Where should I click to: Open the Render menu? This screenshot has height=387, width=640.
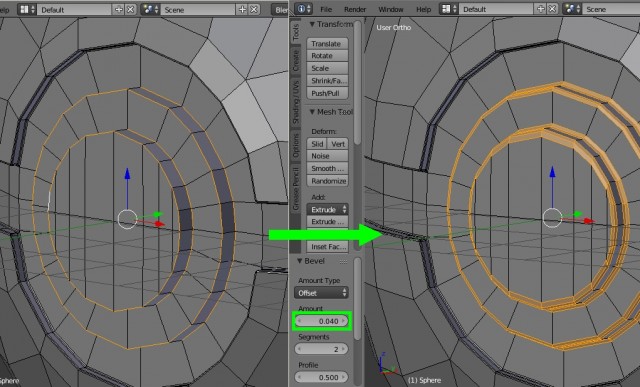[355, 9]
